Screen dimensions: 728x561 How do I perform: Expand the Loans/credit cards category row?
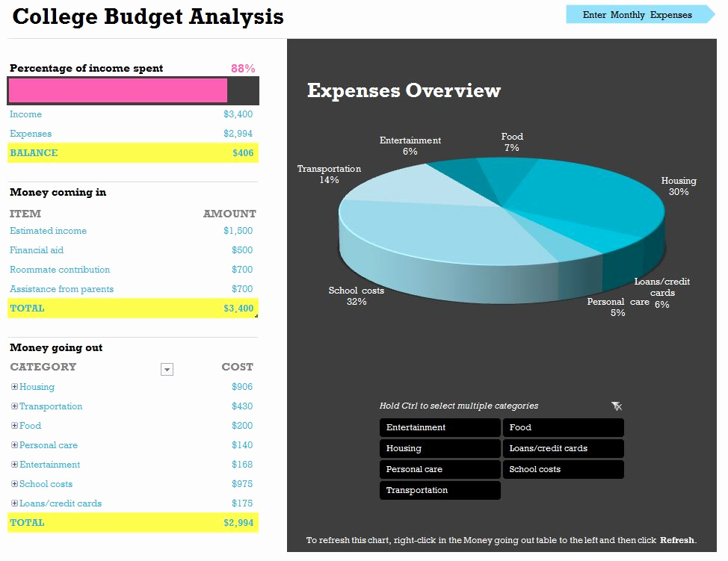pyautogui.click(x=14, y=503)
